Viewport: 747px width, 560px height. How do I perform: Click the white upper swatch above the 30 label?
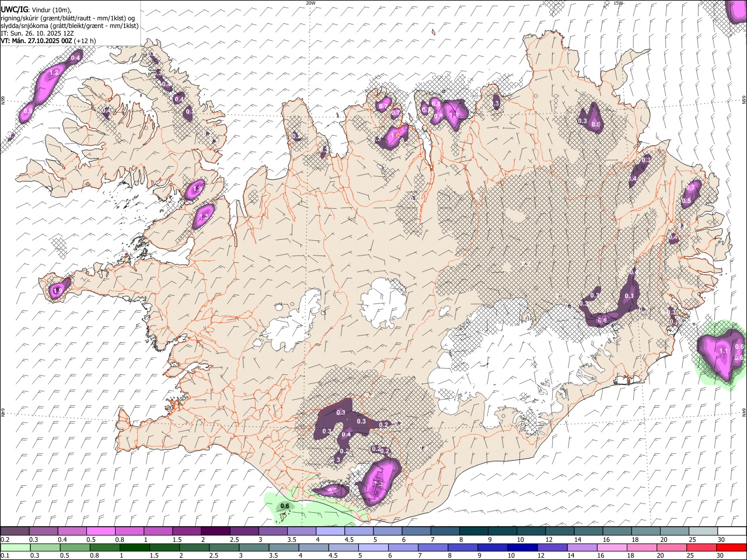732,531
